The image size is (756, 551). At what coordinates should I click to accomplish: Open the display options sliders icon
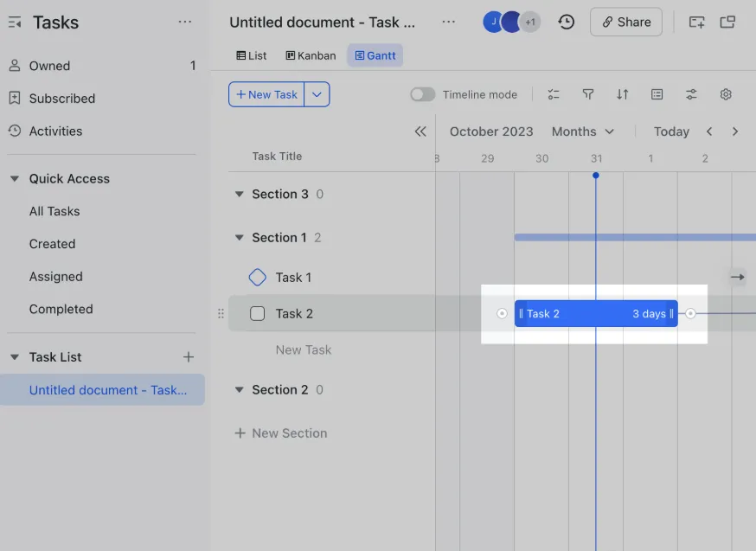691,94
